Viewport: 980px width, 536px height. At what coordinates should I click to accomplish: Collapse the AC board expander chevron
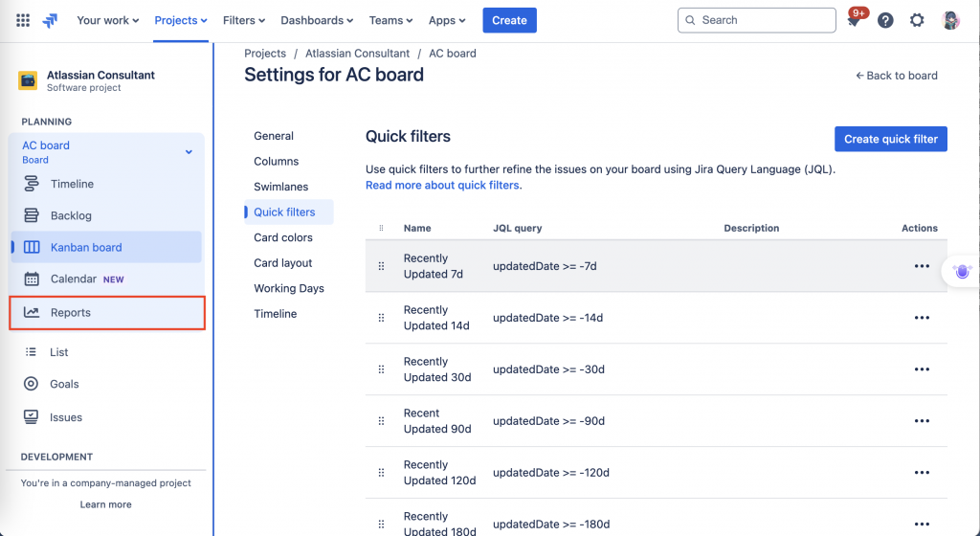tap(189, 151)
